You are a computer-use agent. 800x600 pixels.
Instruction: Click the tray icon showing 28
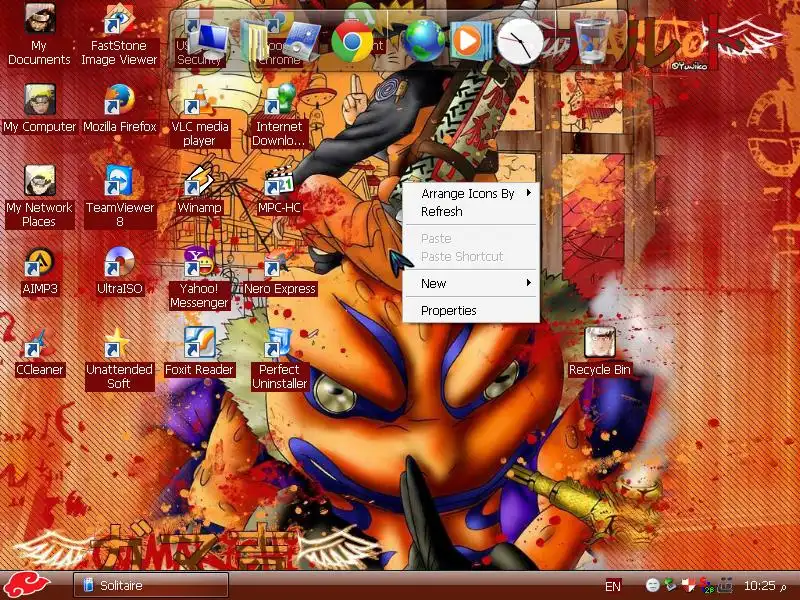coord(707,586)
